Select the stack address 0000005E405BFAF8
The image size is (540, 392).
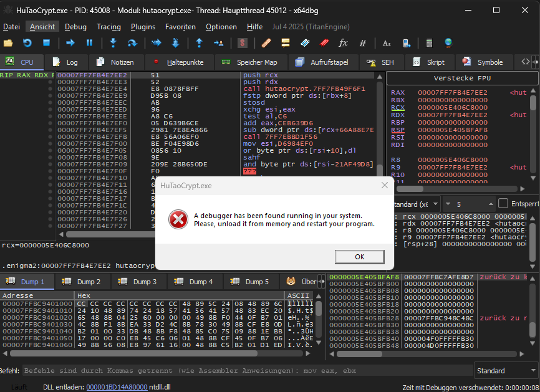click(364, 277)
